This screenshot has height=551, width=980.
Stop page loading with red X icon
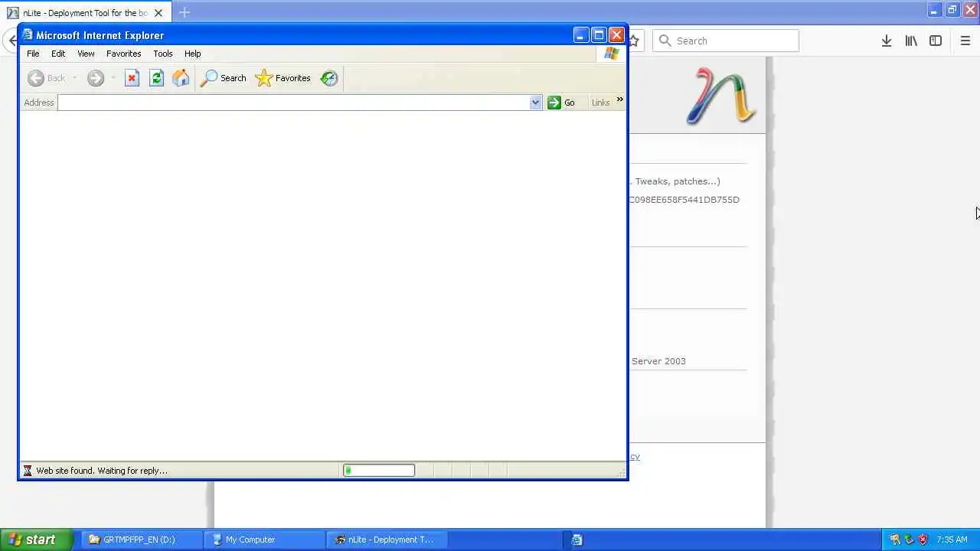[132, 78]
